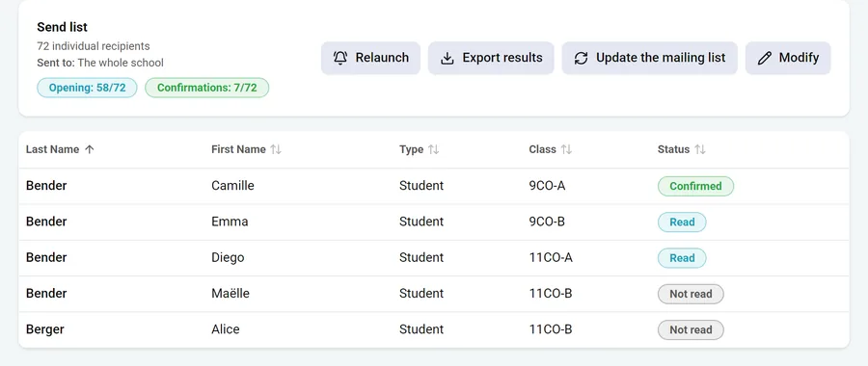The image size is (868, 366).
Task: Select the first name Diego
Action: tap(228, 257)
